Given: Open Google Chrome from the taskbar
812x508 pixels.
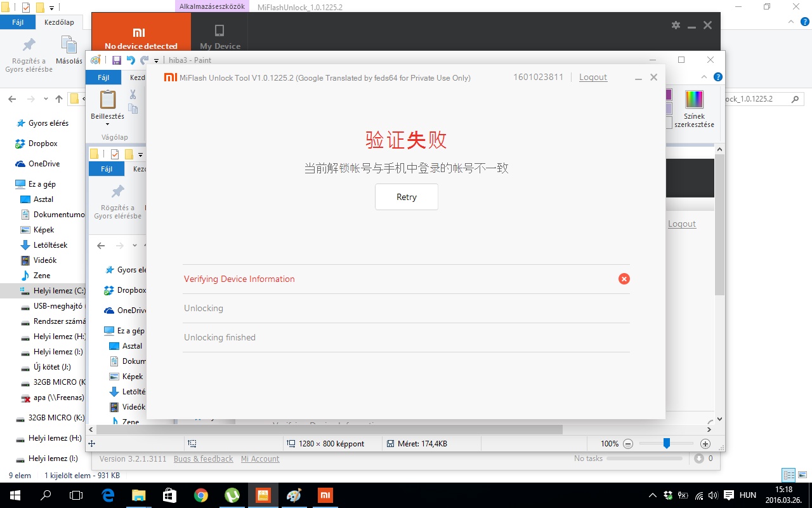Looking at the screenshot, I should point(200,495).
